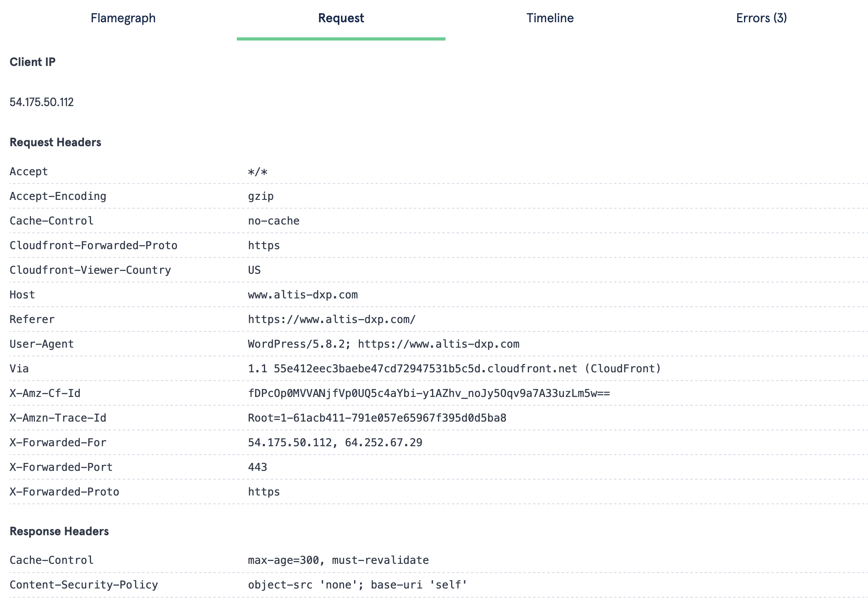
Task: Open the Errors (3) tab
Action: [761, 18]
